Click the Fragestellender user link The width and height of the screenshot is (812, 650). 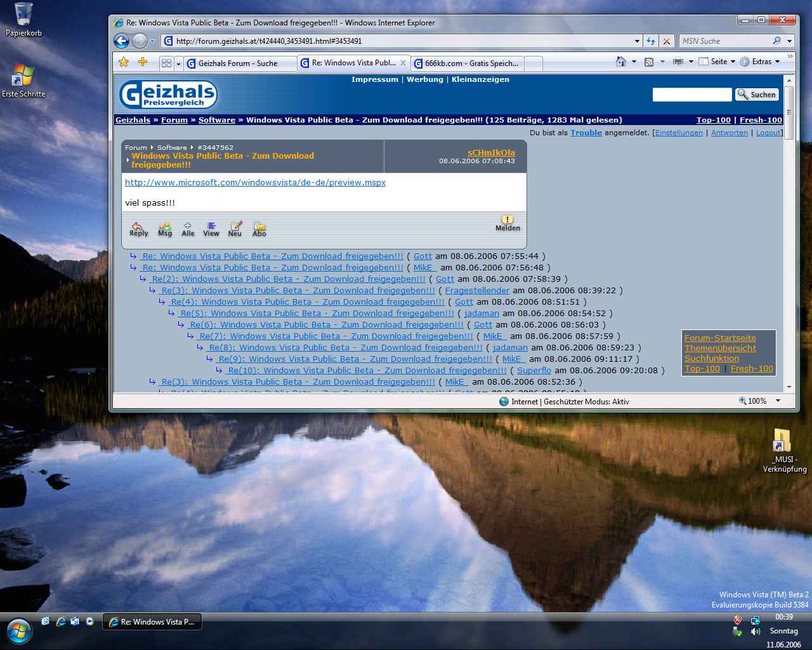click(x=477, y=291)
